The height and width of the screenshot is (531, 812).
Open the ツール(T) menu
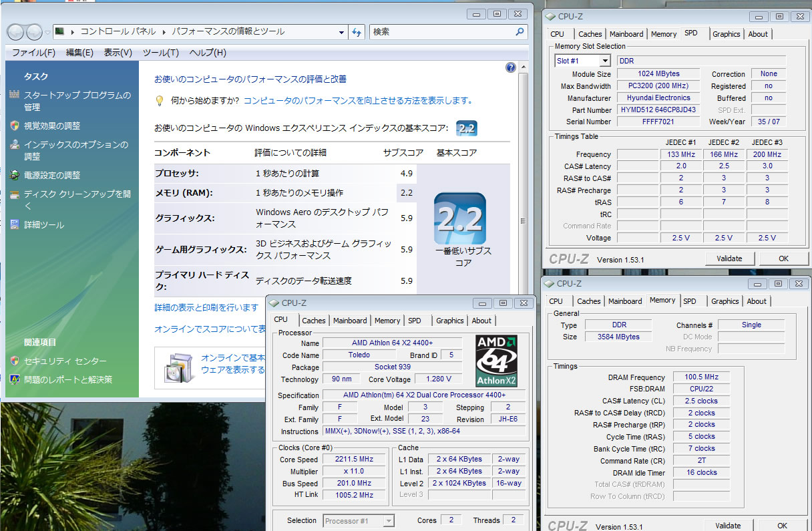(160, 53)
